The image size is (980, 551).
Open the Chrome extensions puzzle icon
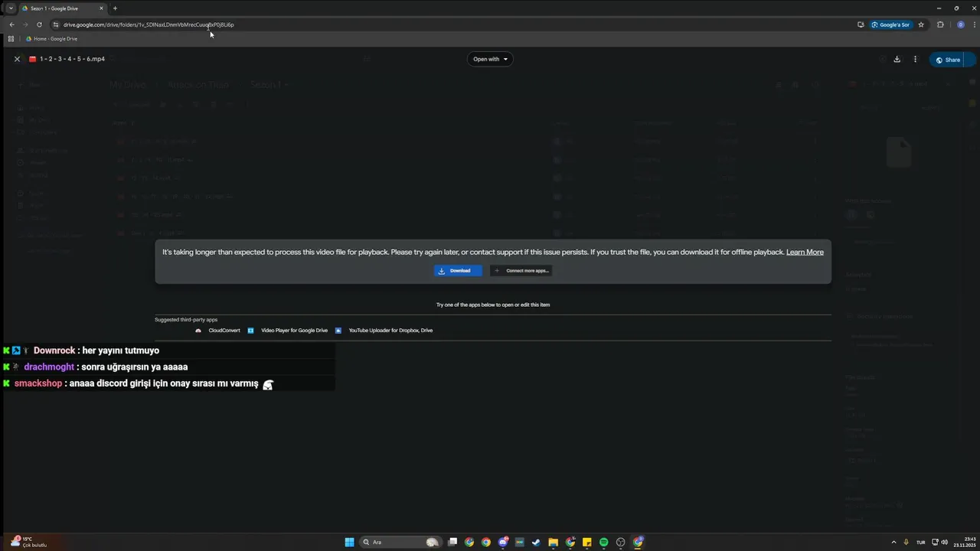941,24
